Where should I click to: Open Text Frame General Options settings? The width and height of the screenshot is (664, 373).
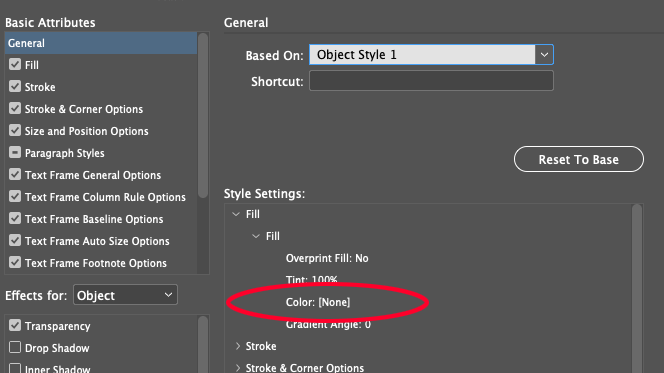93,175
